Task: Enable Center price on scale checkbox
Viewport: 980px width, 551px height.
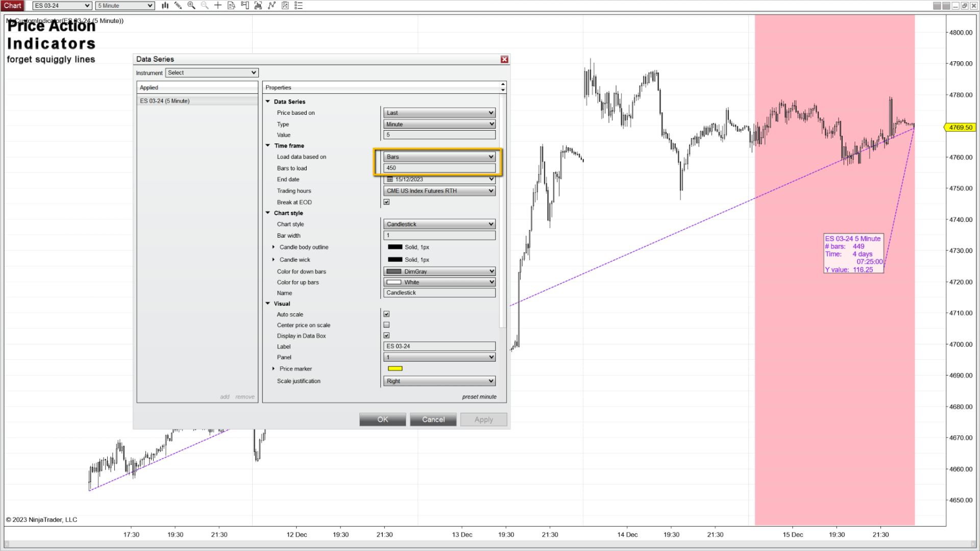Action: (386, 325)
